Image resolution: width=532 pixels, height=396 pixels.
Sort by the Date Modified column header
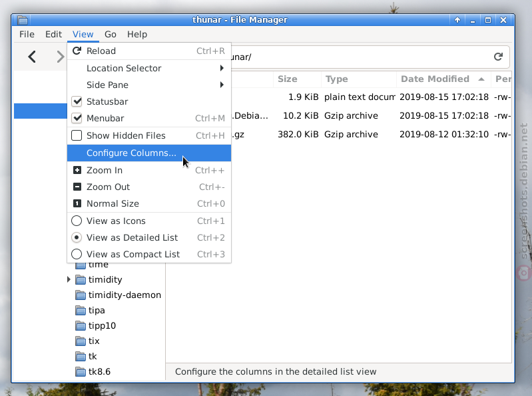point(443,79)
